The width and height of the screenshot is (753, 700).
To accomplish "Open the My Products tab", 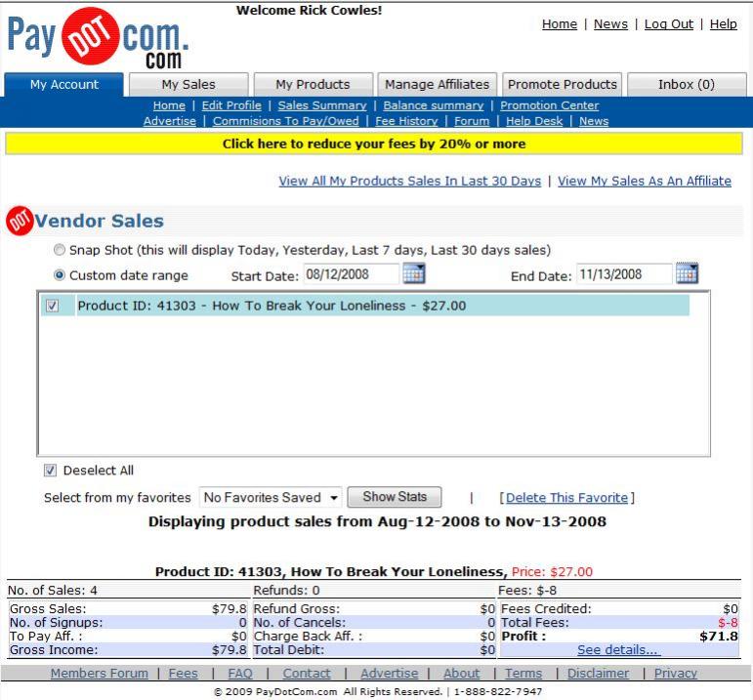I will pyautogui.click(x=313, y=85).
